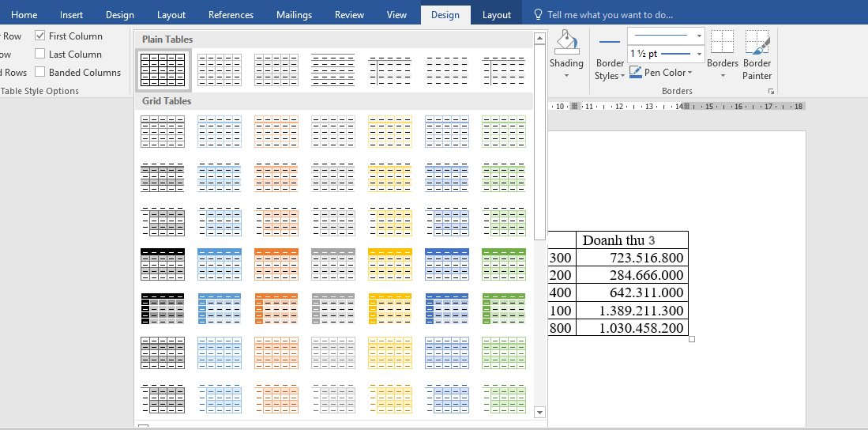Click the Tell me what you want search box
This screenshot has width=868, height=430.
(x=610, y=15)
